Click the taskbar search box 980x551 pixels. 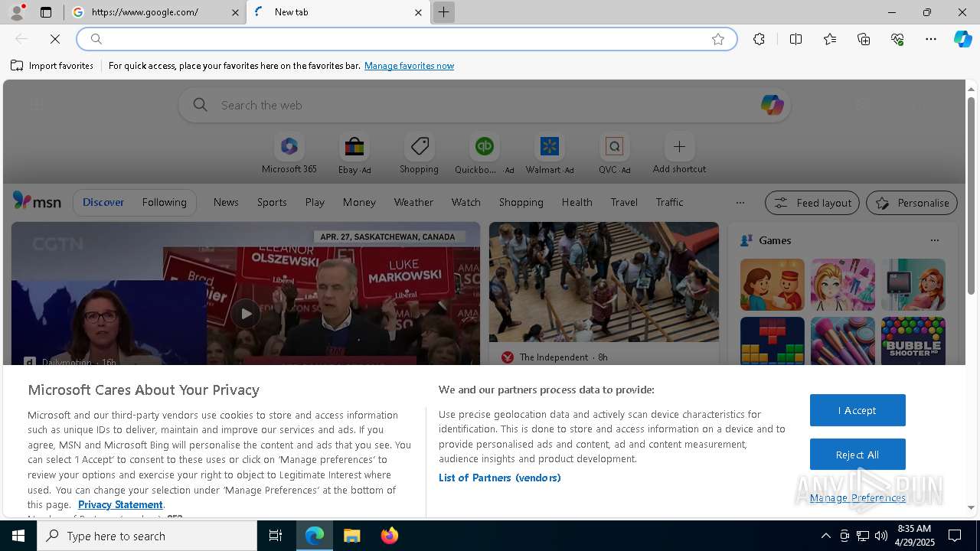pyautogui.click(x=147, y=536)
